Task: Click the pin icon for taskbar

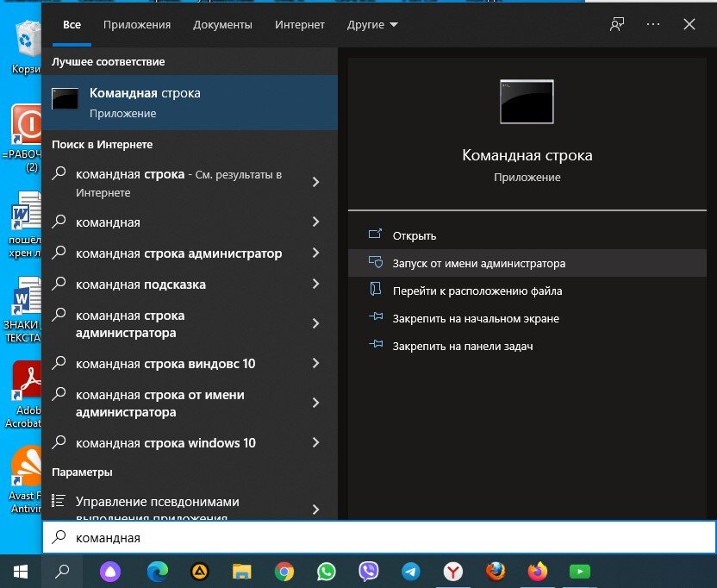Action: [x=376, y=344]
